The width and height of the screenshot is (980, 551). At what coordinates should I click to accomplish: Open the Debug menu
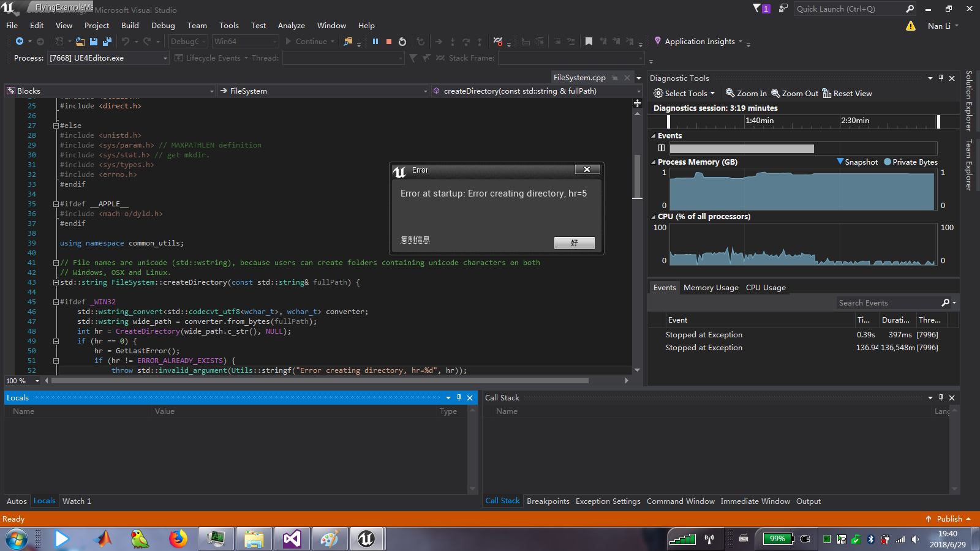tap(163, 25)
